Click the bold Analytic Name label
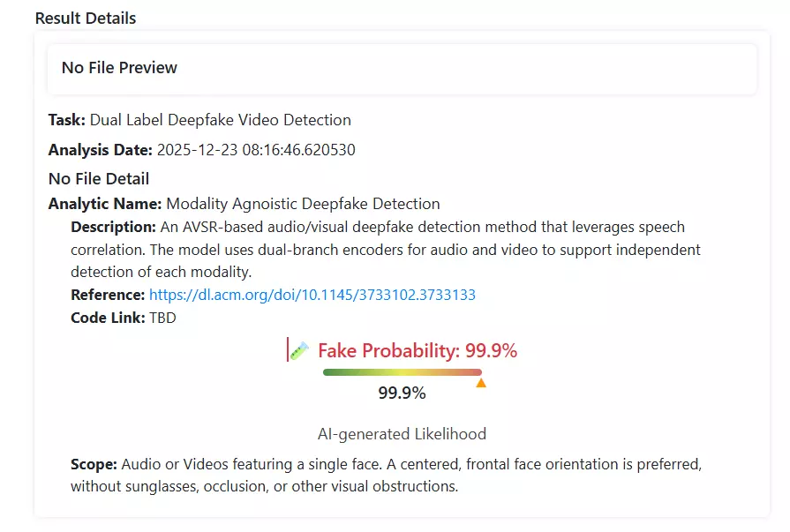Viewport: 790px width, 532px height. [x=105, y=205]
